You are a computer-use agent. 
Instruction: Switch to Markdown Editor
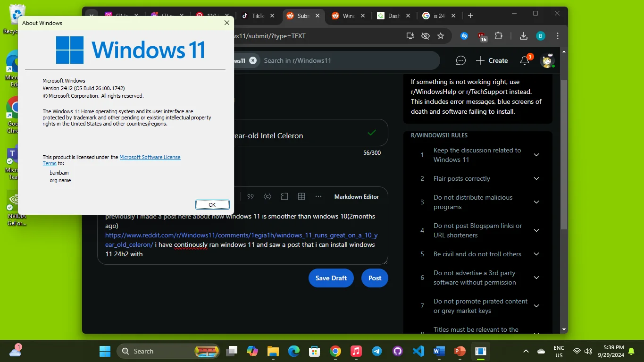357,196
